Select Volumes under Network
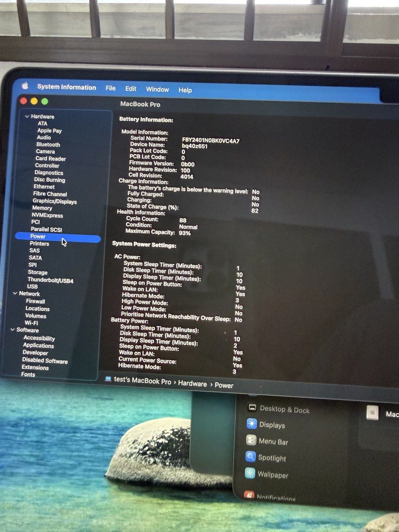 point(35,316)
